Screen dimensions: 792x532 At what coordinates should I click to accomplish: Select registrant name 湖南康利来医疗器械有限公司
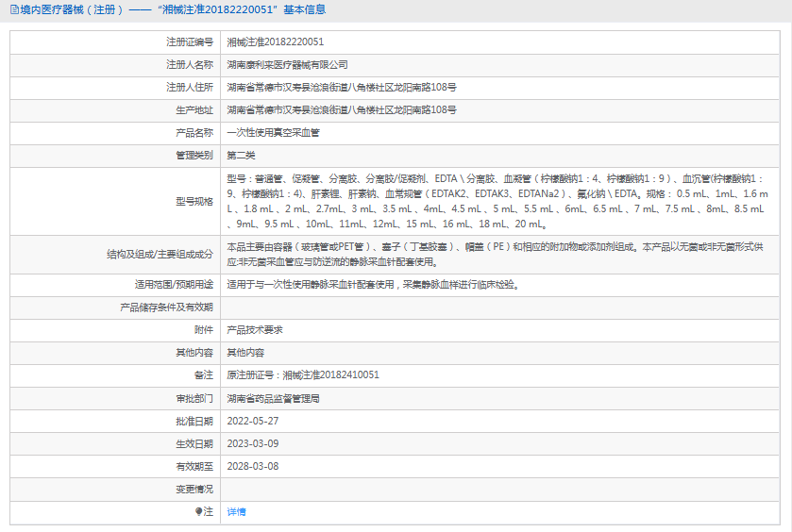pyautogui.click(x=287, y=64)
